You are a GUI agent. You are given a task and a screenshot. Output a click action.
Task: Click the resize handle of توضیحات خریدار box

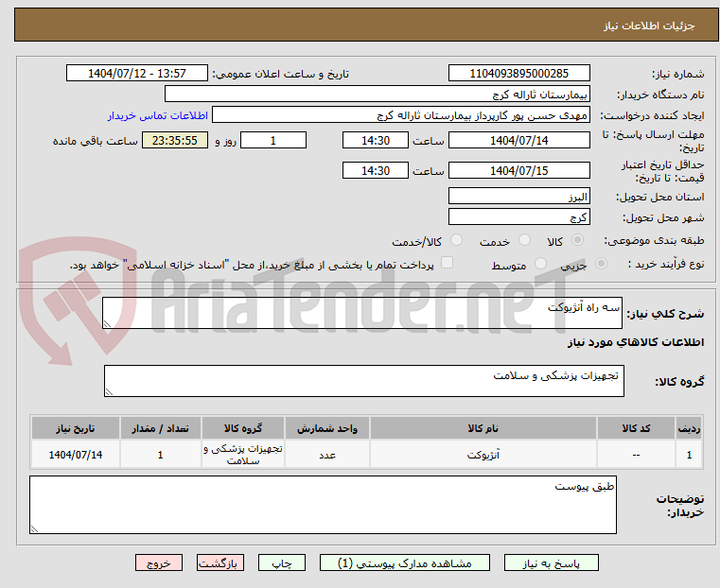coord(34,528)
